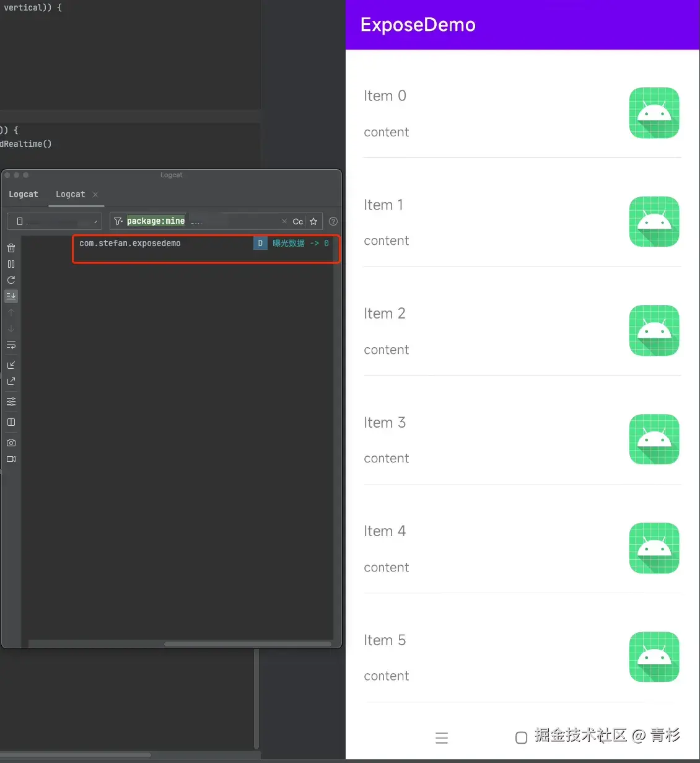Open Logcat format configuration options
This screenshot has height=763, width=700.
click(11, 402)
